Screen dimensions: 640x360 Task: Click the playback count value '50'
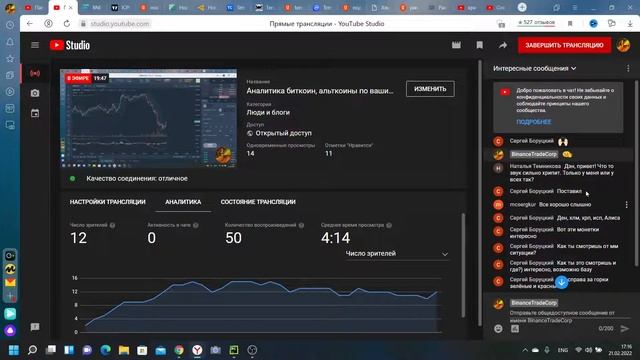pyautogui.click(x=233, y=238)
